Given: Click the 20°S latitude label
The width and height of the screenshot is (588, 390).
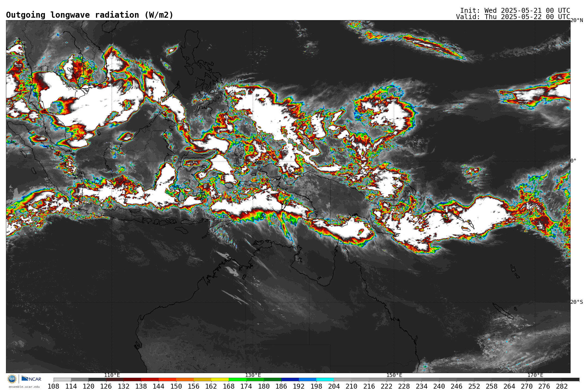Looking at the screenshot, I should 577,302.
